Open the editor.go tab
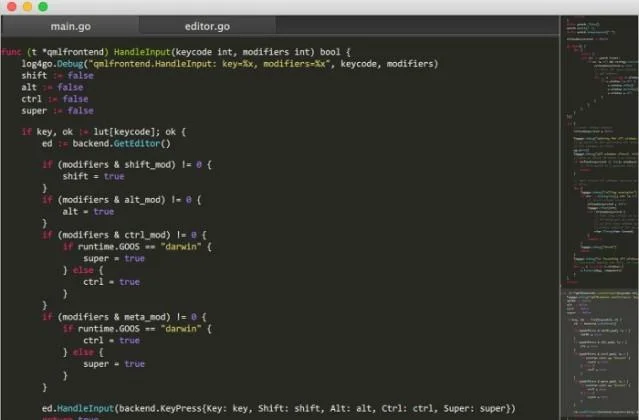639x420 pixels. [207, 26]
